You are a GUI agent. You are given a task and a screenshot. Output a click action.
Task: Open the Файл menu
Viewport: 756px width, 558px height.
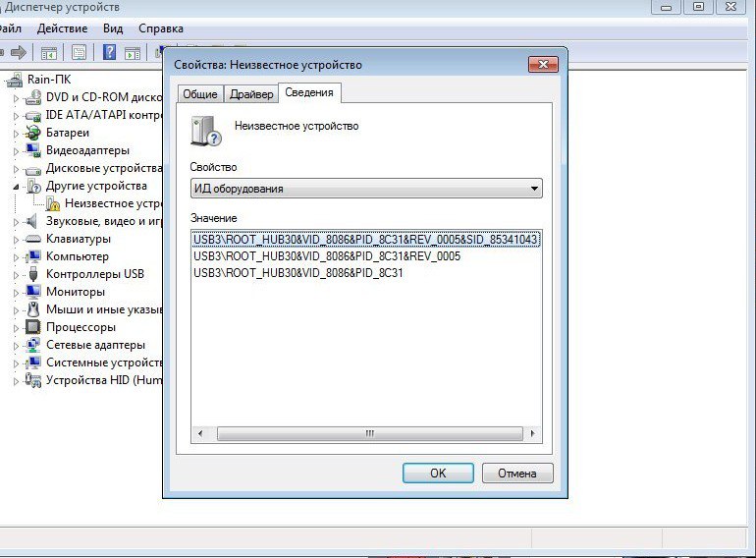point(10,28)
